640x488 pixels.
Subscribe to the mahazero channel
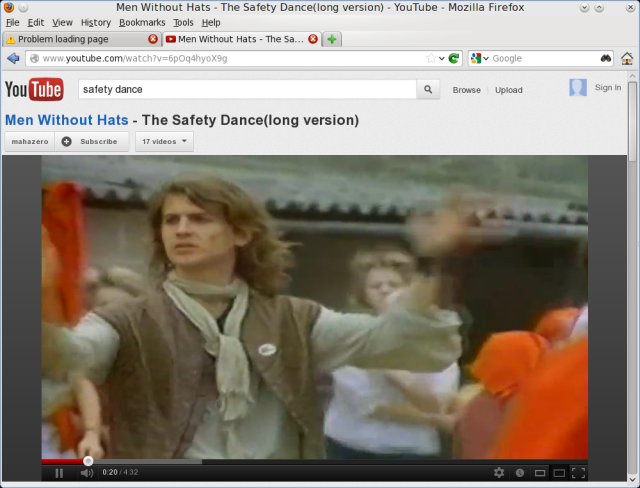pos(92,142)
